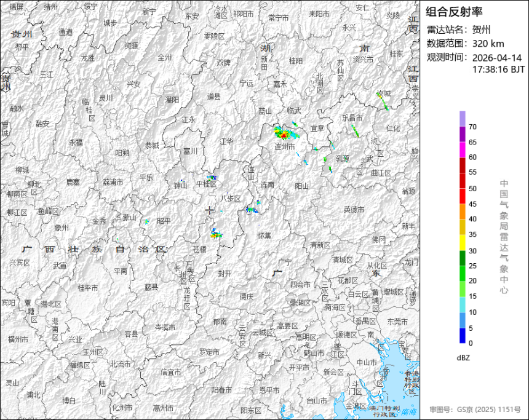Click the '信宜市' map label
Image resolution: width=529 pixels, height=420 pixels.
(171, 372)
